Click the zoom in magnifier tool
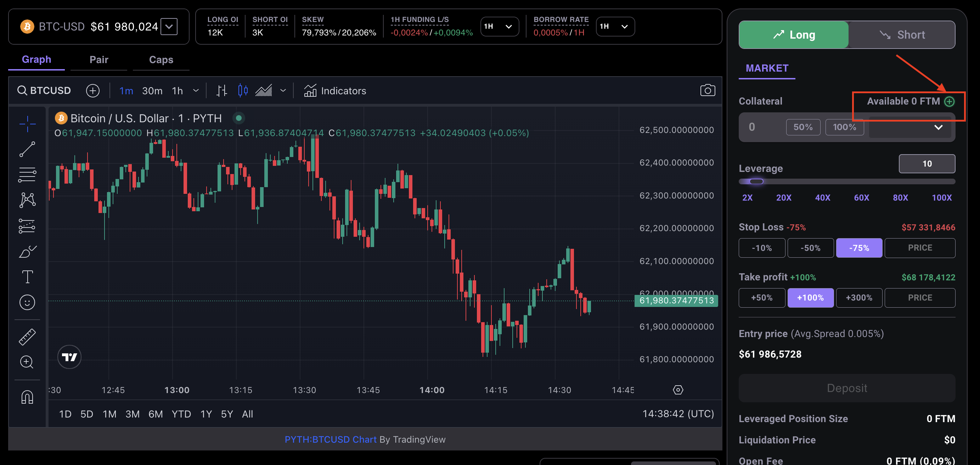The height and width of the screenshot is (465, 980). coord(27,362)
